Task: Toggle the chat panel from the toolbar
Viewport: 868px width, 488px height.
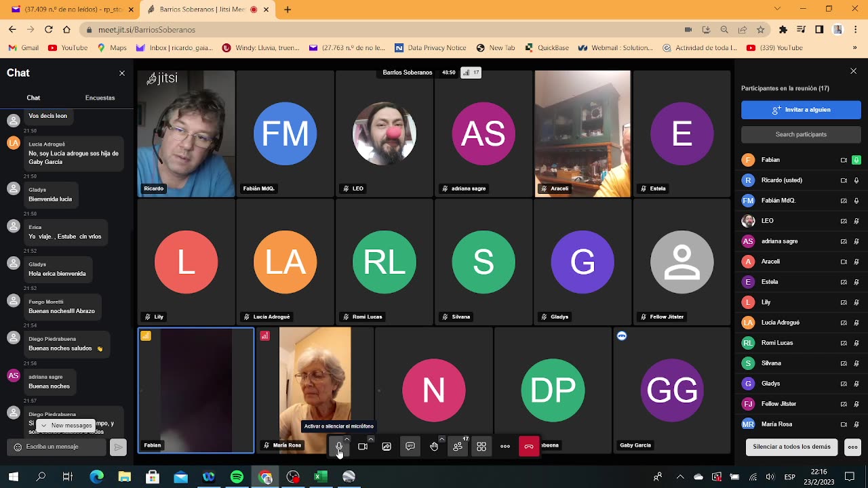Action: coord(410,447)
